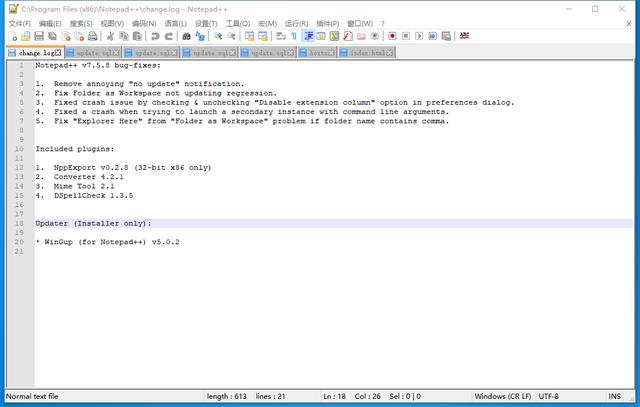This screenshot has width=640, height=407.
Task: Play back the recorded macro
Action: click(x=419, y=36)
